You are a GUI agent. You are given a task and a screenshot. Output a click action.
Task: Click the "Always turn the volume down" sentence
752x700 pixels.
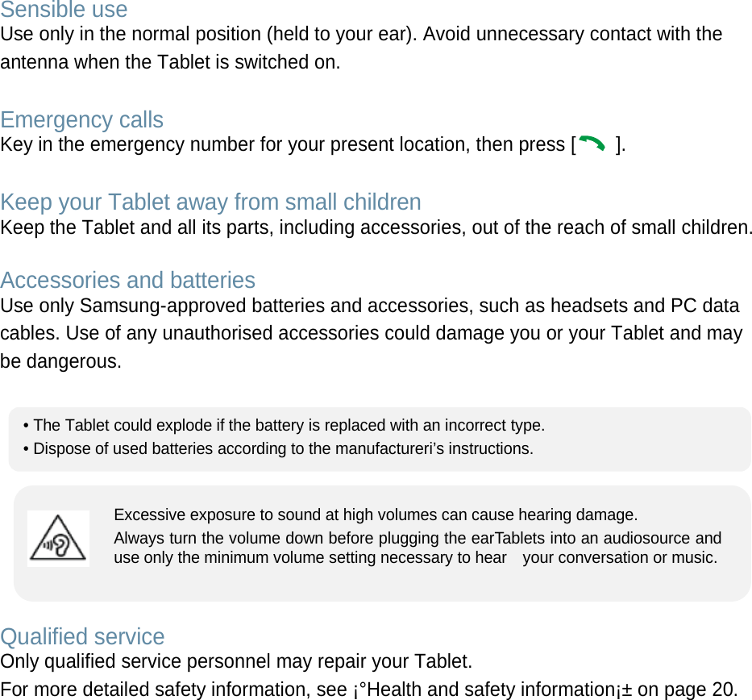(418, 539)
